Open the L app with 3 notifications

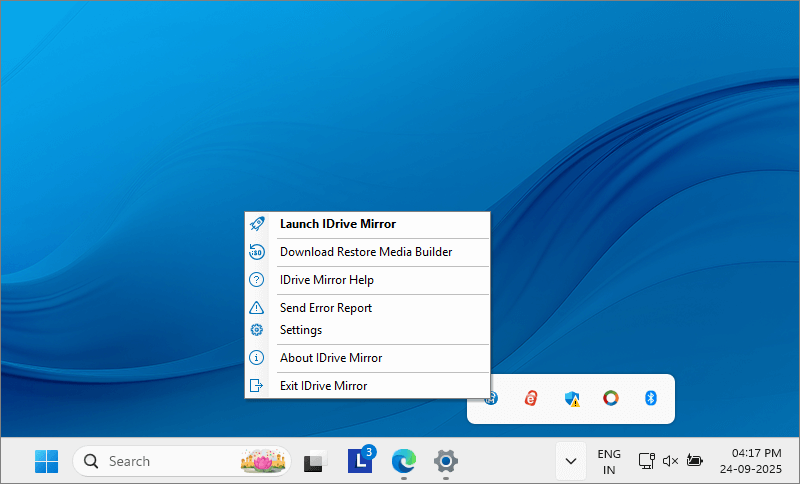pyautogui.click(x=361, y=460)
